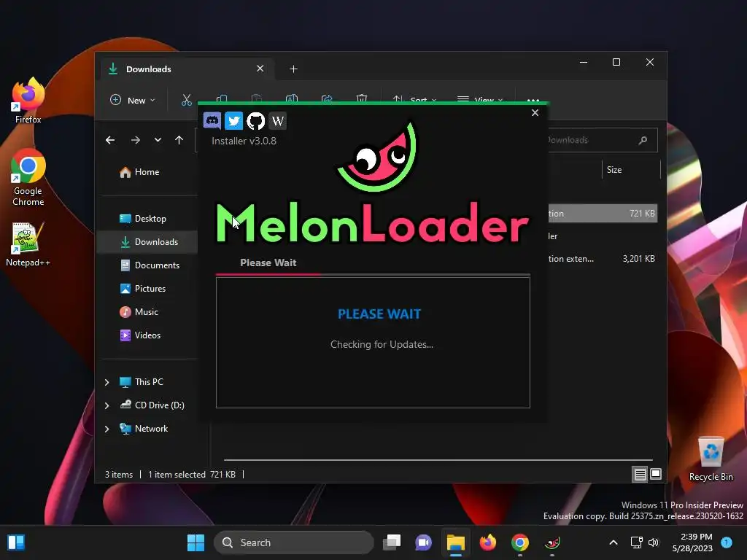The height and width of the screenshot is (560, 747).
Task: Open the MelonLoader Wiki icon
Action: [278, 120]
